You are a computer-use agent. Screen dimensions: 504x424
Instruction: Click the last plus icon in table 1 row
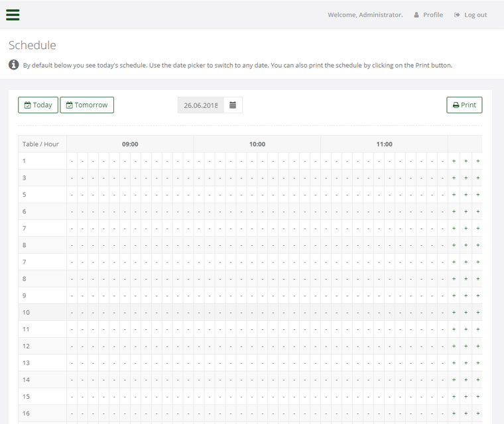coord(478,161)
